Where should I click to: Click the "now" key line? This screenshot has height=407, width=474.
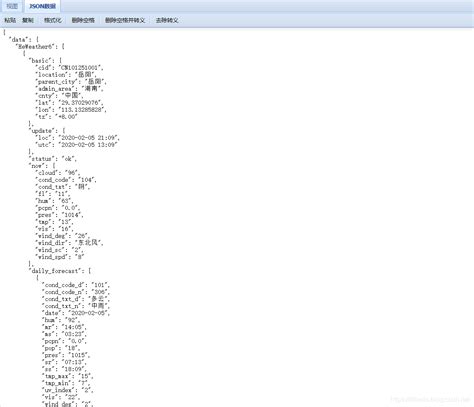coord(42,166)
